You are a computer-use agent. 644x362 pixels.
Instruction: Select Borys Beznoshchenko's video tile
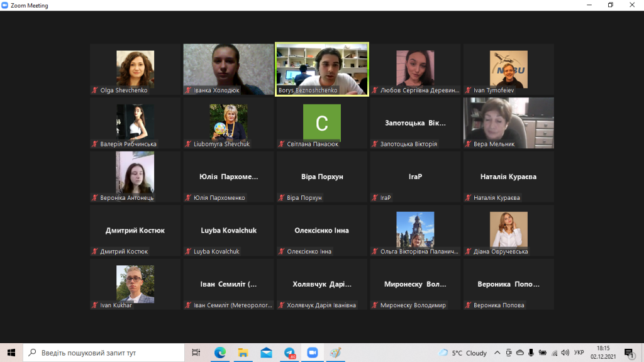point(321,69)
